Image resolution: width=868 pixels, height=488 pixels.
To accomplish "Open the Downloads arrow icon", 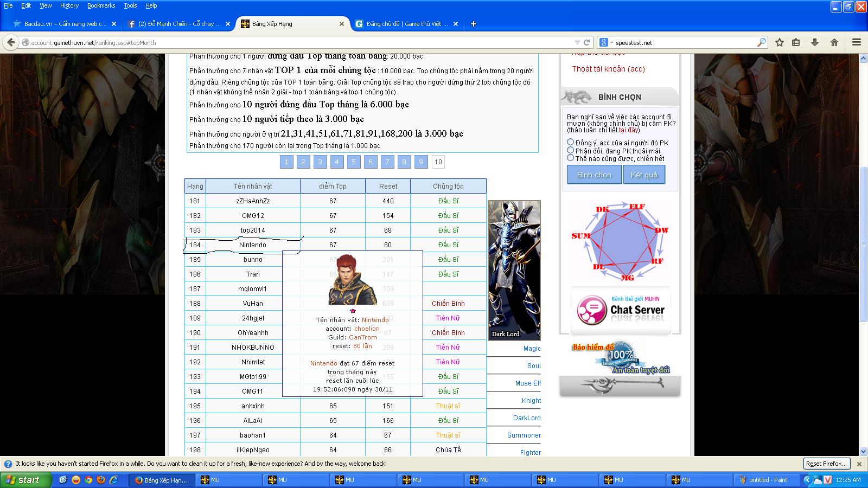I will point(815,42).
